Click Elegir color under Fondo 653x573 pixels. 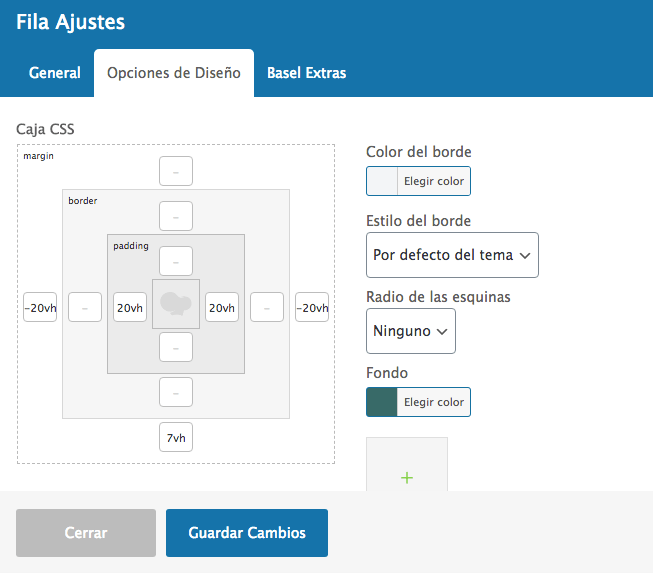coord(434,402)
